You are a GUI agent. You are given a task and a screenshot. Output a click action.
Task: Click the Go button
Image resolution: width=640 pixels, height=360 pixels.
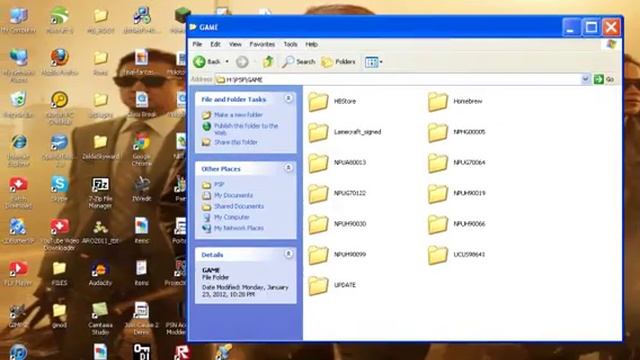604,79
